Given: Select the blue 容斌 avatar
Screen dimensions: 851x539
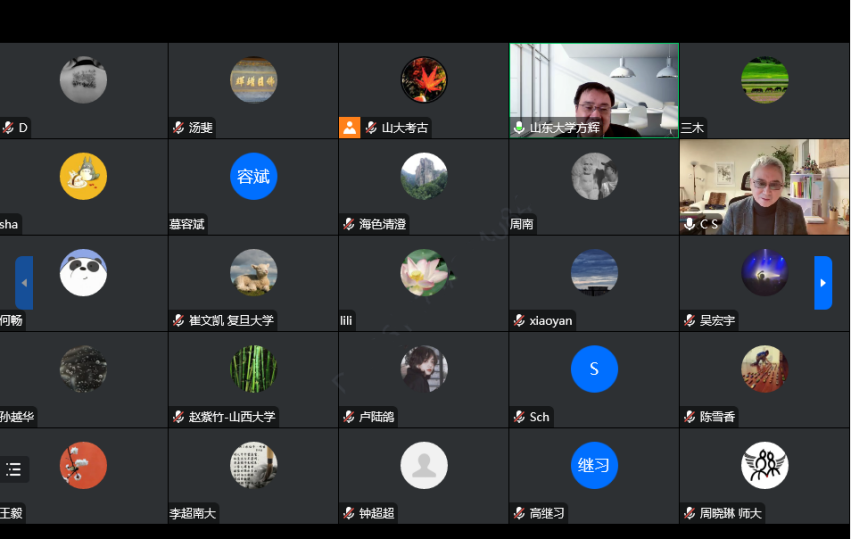Looking at the screenshot, I should click(253, 177).
